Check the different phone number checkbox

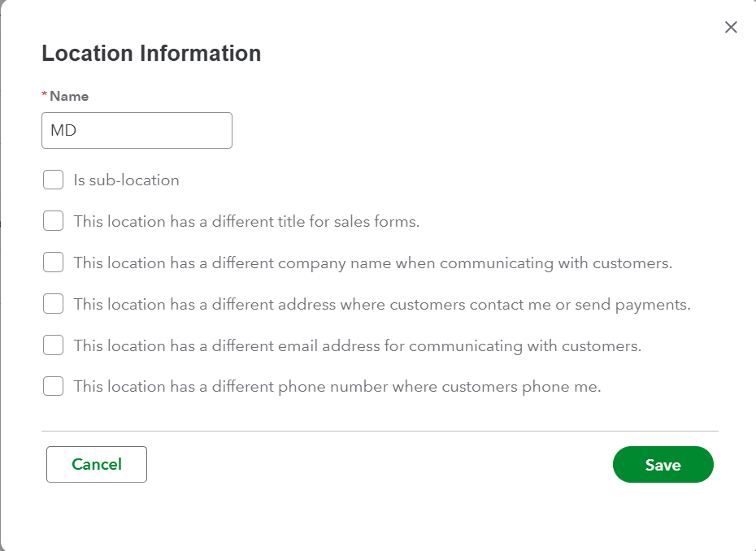(x=54, y=387)
